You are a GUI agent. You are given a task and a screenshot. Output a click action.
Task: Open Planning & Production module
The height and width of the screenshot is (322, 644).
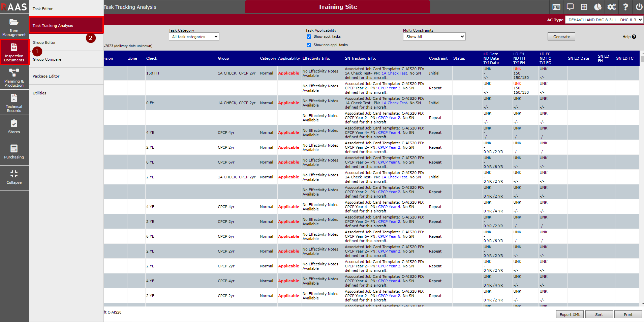pos(14,78)
